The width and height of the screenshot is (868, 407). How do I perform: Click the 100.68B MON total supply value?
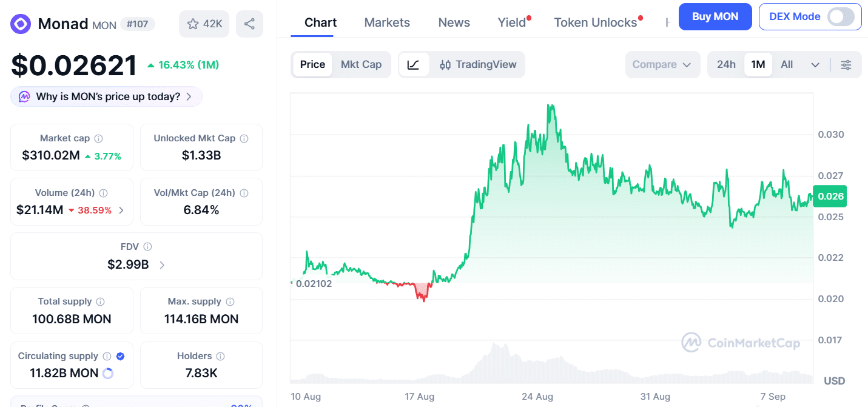click(x=72, y=319)
